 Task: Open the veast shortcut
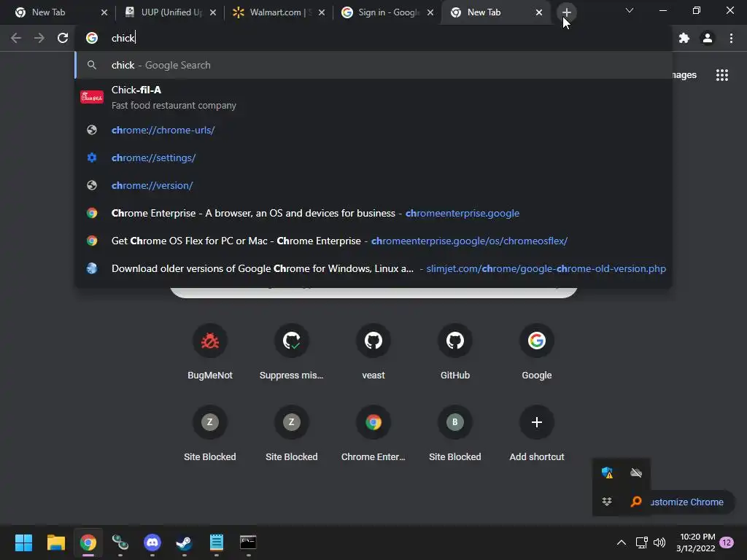pos(373,351)
